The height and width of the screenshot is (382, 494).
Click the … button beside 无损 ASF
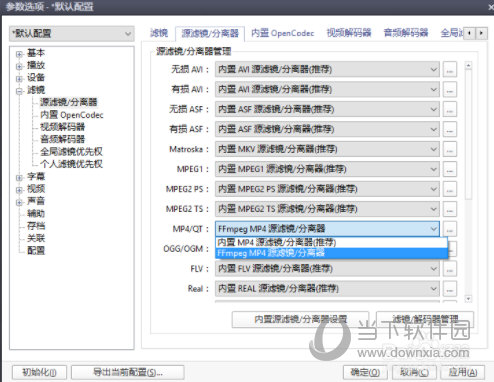tap(450, 109)
